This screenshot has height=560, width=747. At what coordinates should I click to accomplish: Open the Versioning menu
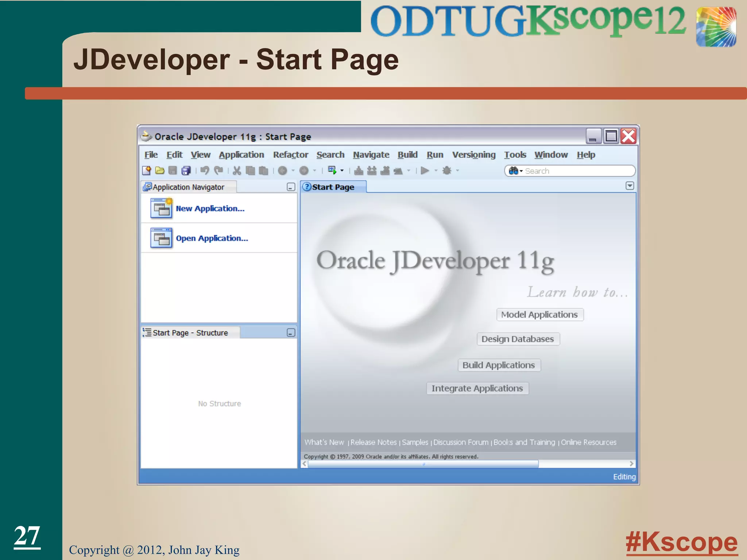[474, 155]
